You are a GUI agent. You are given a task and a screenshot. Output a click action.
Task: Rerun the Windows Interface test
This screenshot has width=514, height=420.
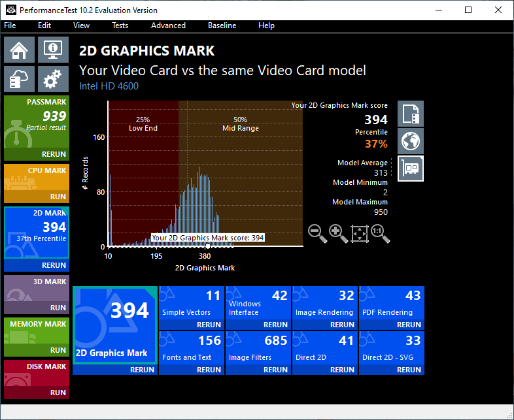[x=258, y=325]
